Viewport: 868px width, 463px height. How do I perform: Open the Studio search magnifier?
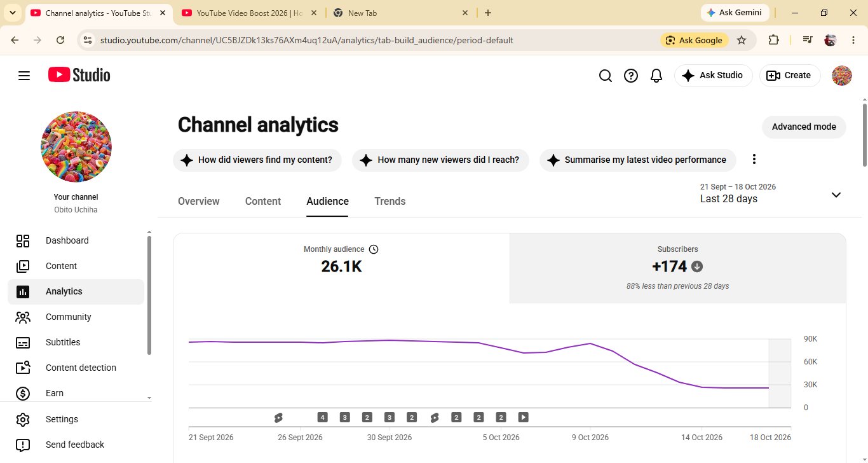click(606, 76)
